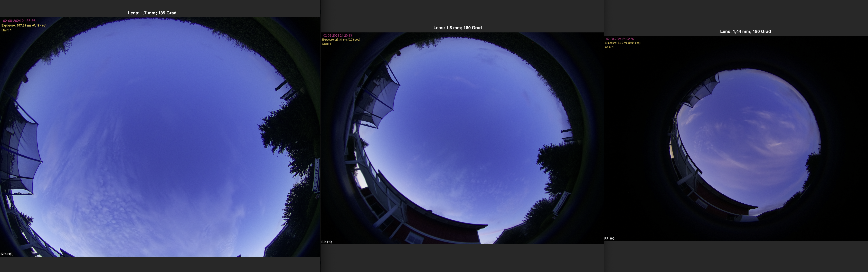868x272 pixels.
Task: Click 'RPi HQ' label in the 1,44 mm image
Action: point(609,239)
